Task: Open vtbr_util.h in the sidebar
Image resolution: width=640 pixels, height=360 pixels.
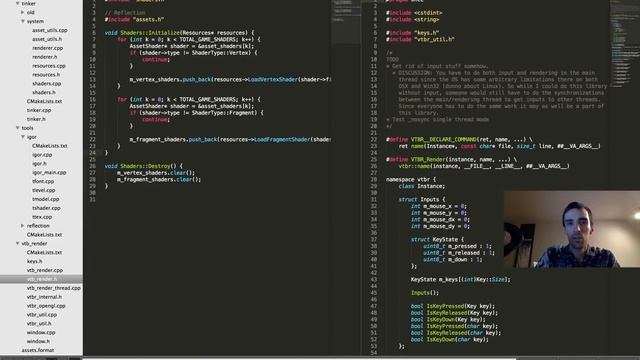Action: (39, 324)
